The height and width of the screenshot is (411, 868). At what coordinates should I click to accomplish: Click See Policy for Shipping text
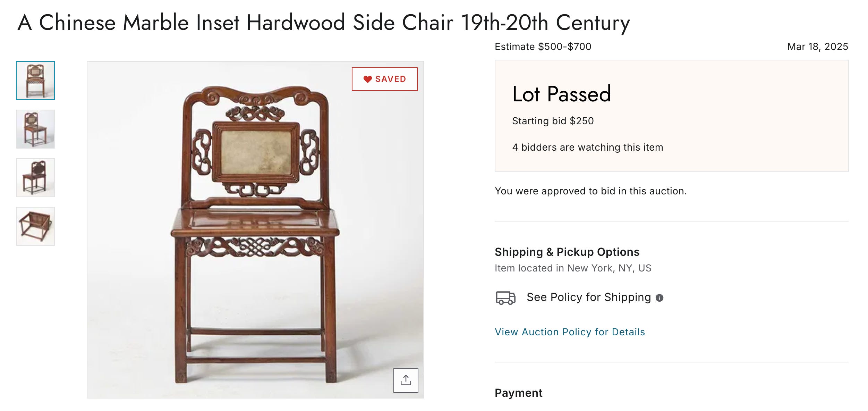tap(588, 297)
